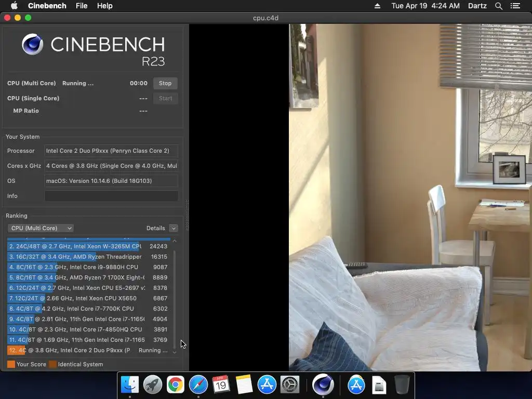
Task: Click the MP Ratio label
Action: coord(26,111)
